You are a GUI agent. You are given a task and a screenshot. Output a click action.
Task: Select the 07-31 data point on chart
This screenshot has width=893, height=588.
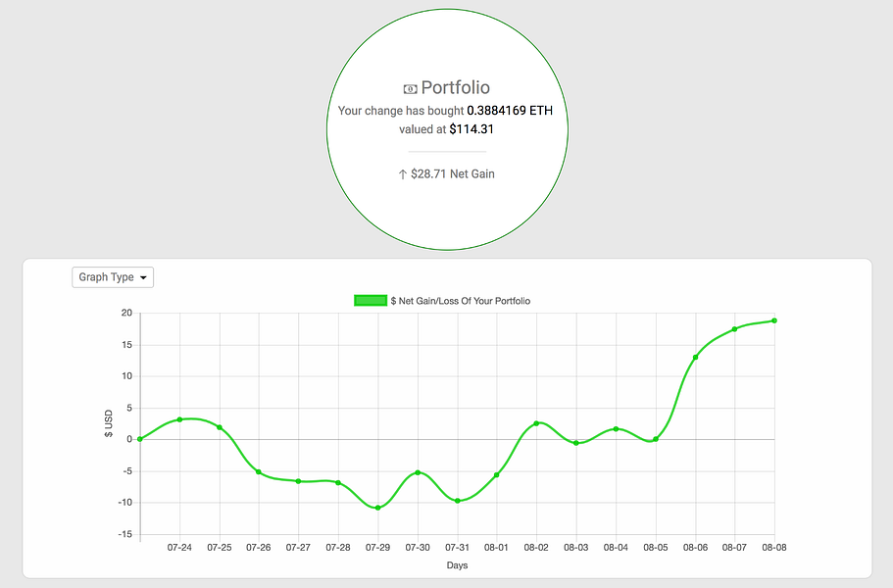pyautogui.click(x=458, y=501)
